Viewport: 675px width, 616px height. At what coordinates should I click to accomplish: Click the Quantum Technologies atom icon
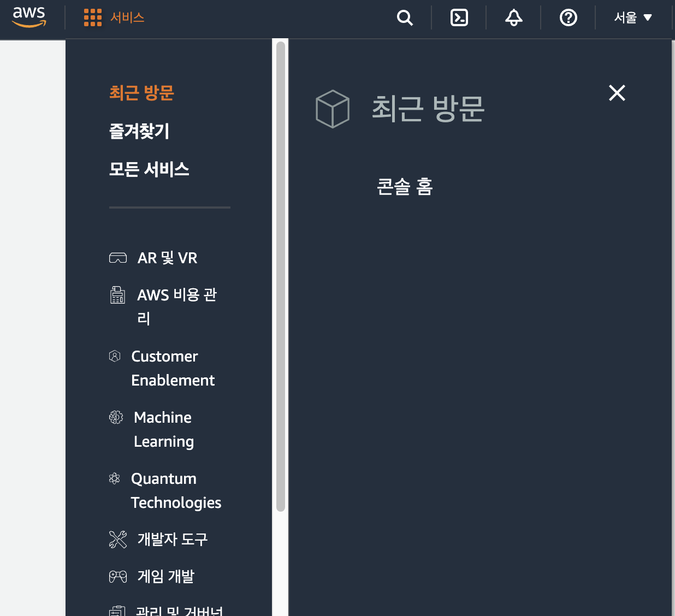(x=115, y=478)
